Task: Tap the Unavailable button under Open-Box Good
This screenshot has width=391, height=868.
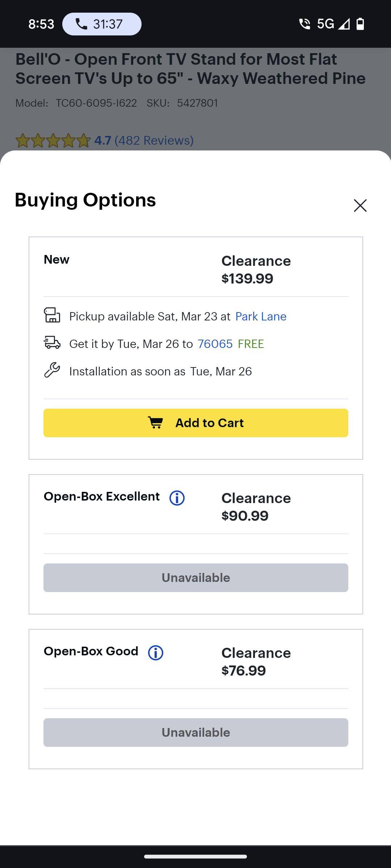Action: pyautogui.click(x=196, y=732)
